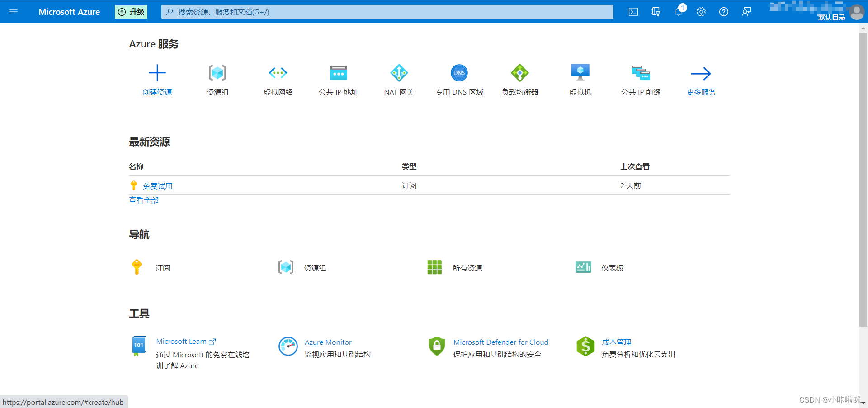The height and width of the screenshot is (408, 868).
Task: Click the 创建资源 plus icon
Action: coord(157,73)
